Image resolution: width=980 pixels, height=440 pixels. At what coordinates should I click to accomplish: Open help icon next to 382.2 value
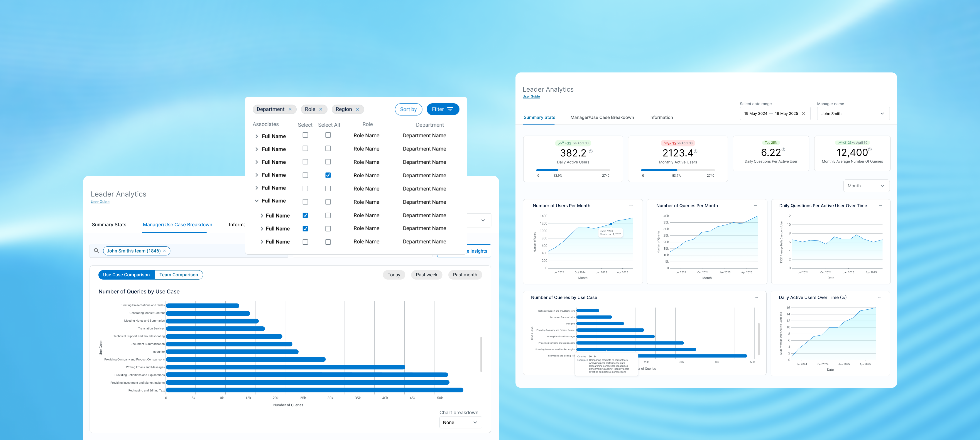591,151
